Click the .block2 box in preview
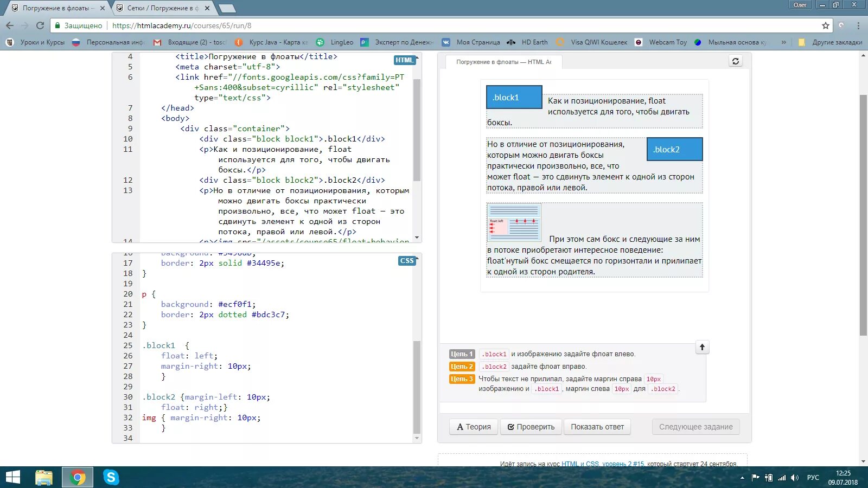Viewport: 868px width, 488px height. [x=674, y=149]
